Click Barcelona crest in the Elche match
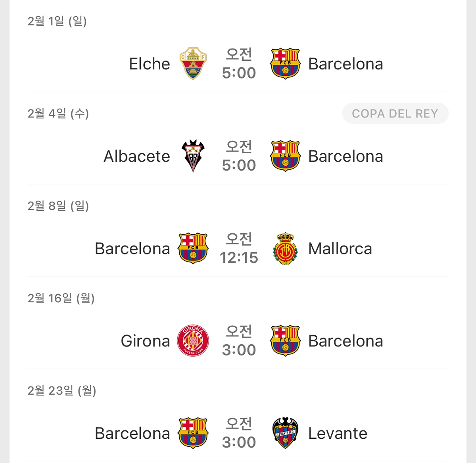476x463 pixels. coord(285,63)
